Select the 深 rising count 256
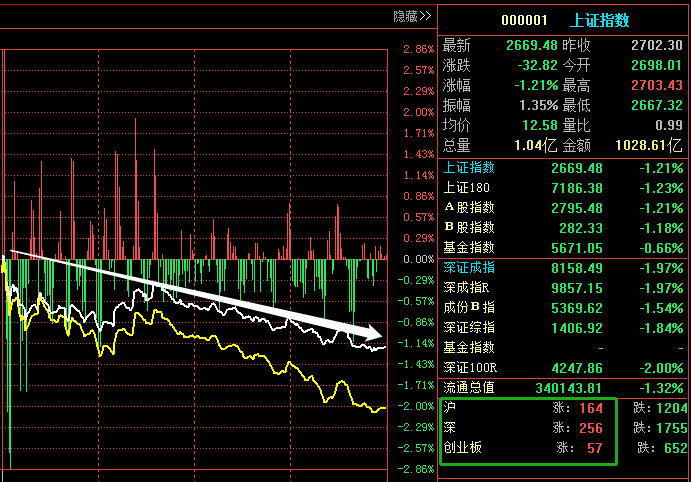This screenshot has width=691, height=482. [591, 428]
